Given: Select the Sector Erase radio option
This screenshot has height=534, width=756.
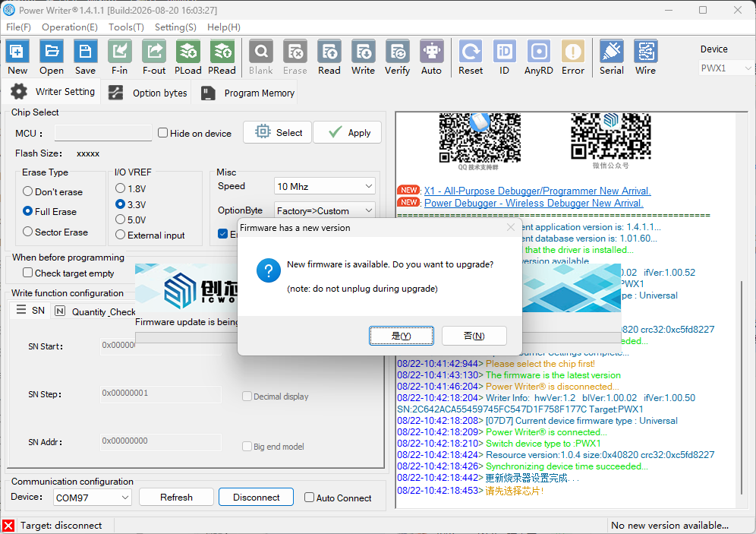Looking at the screenshot, I should (x=28, y=232).
